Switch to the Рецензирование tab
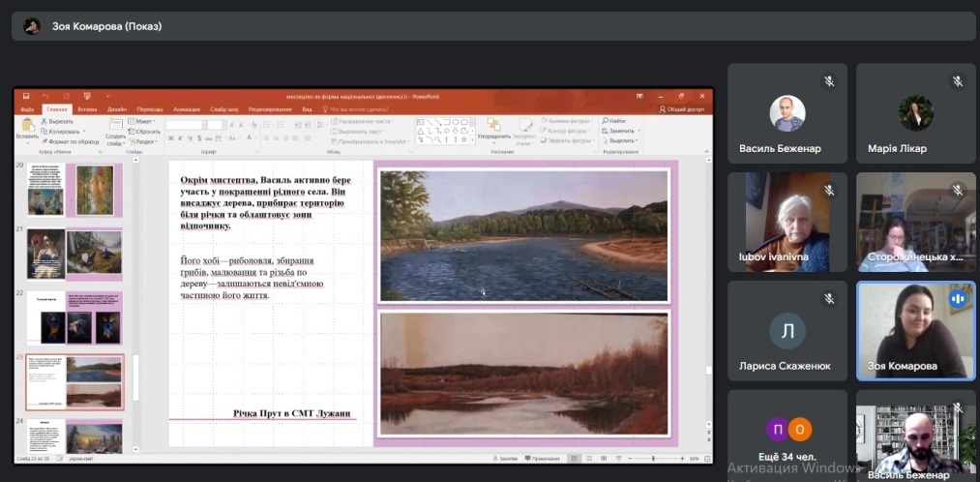980x482 pixels. pyautogui.click(x=270, y=109)
